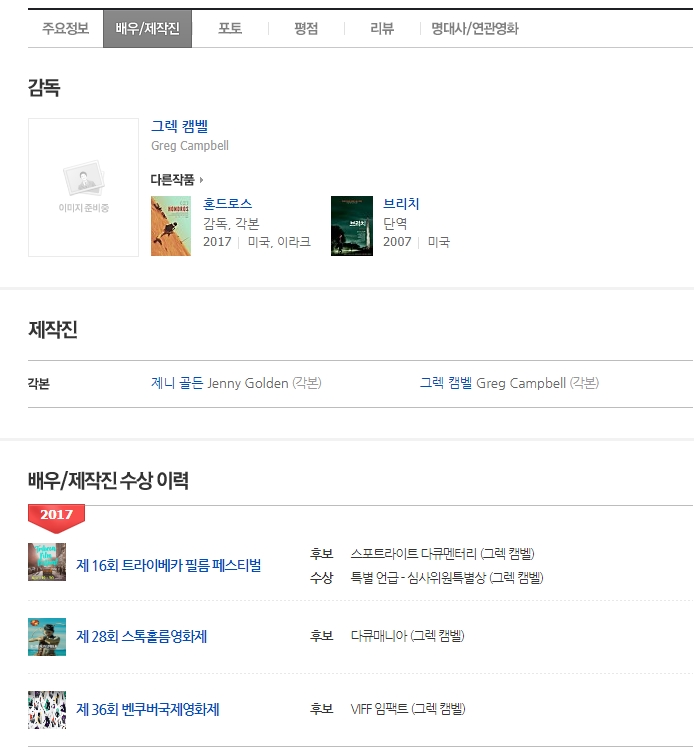This screenshot has height=751, width=694.
Task: Open 그렉 캠벨 link in 각본 row
Action: click(x=446, y=383)
